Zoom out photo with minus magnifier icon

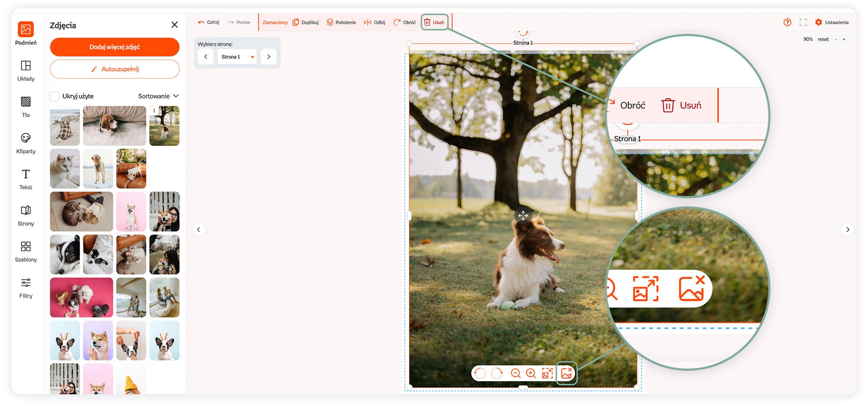[x=516, y=373]
